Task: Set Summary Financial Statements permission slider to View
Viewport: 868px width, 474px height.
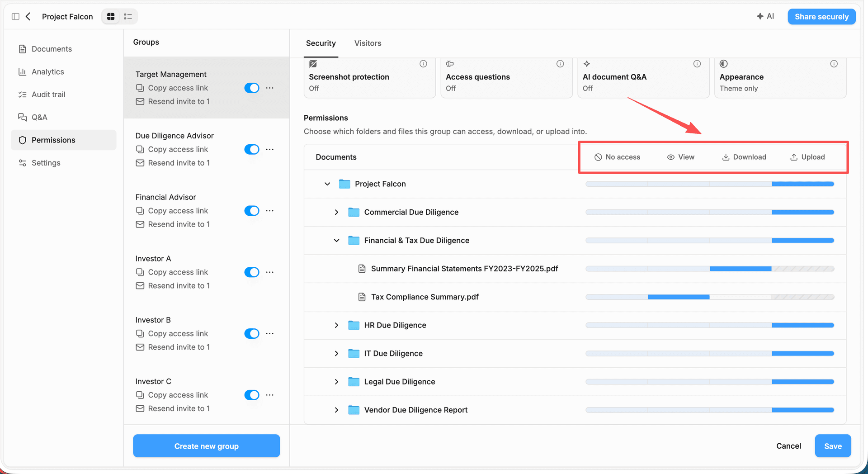Action: tap(679, 269)
